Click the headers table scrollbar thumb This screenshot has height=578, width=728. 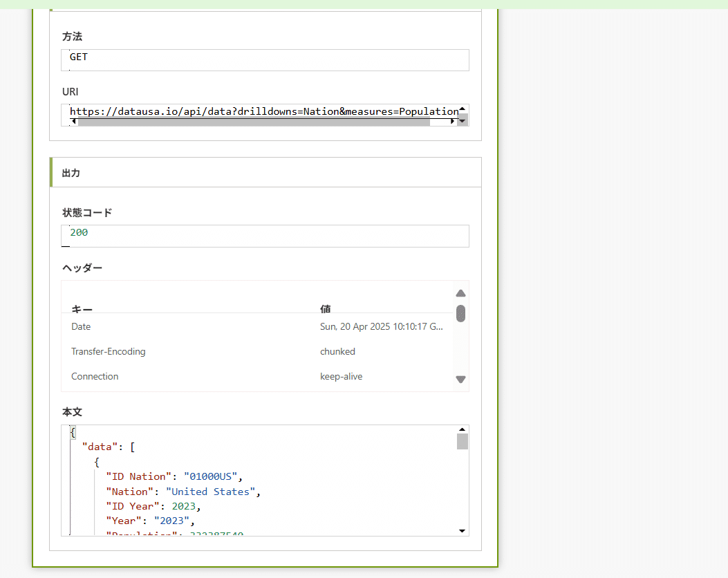pyautogui.click(x=460, y=313)
